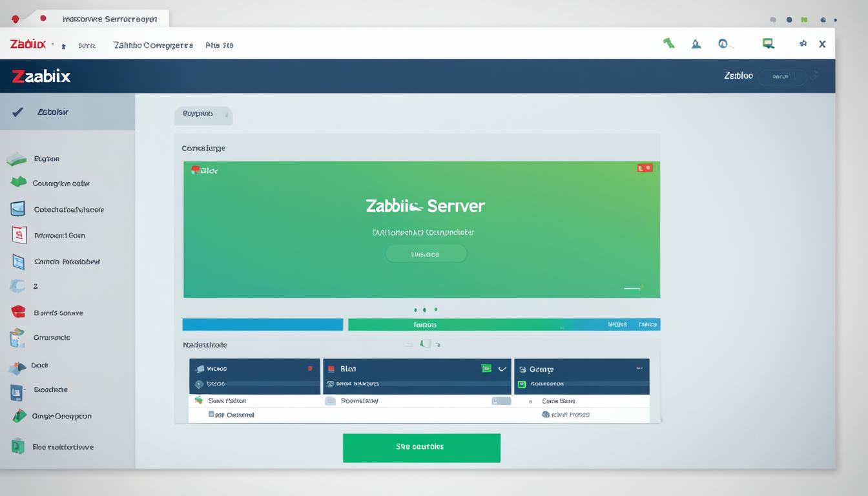Click the red flag icon on the banner
The width and height of the screenshot is (868, 496).
645,168
